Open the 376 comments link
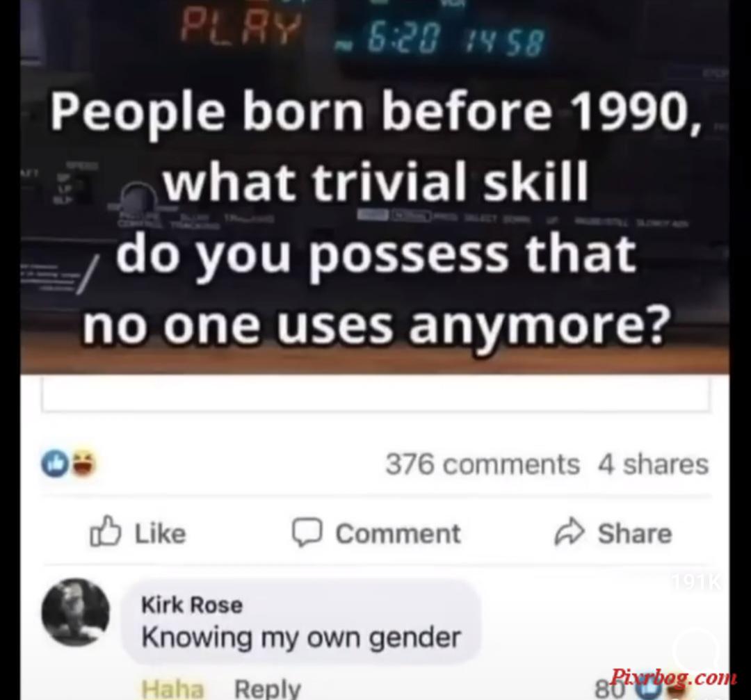Screen dimensions: 751x700 (483, 464)
